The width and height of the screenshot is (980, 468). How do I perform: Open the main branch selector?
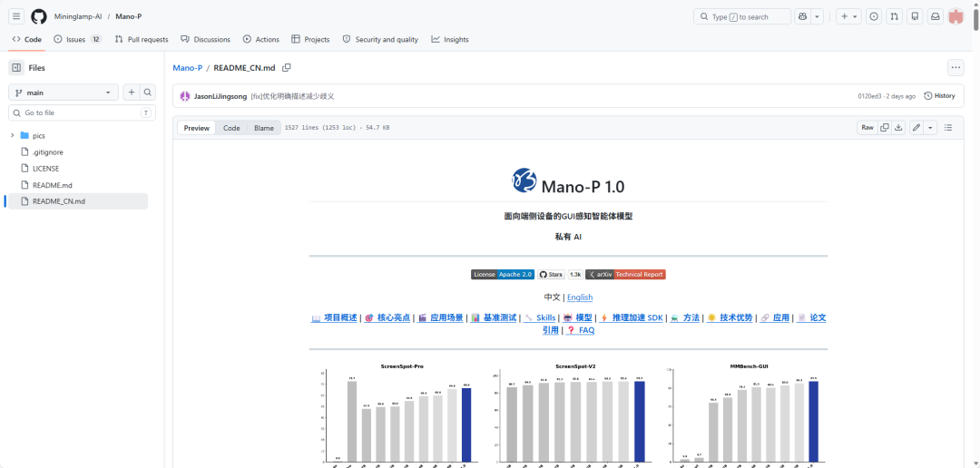64,93
